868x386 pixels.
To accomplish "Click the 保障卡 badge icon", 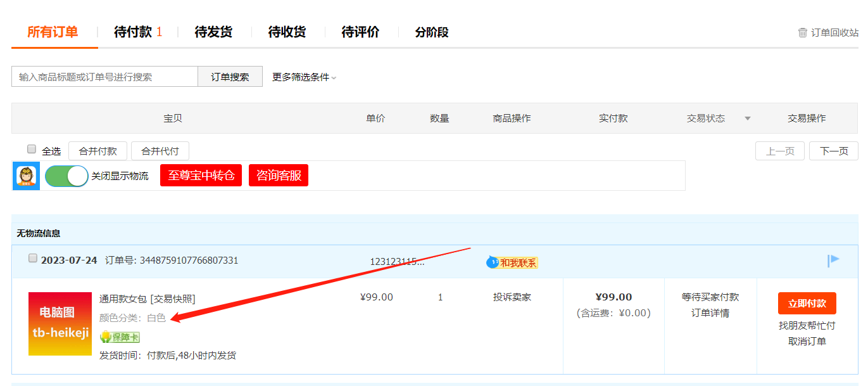I will point(120,337).
